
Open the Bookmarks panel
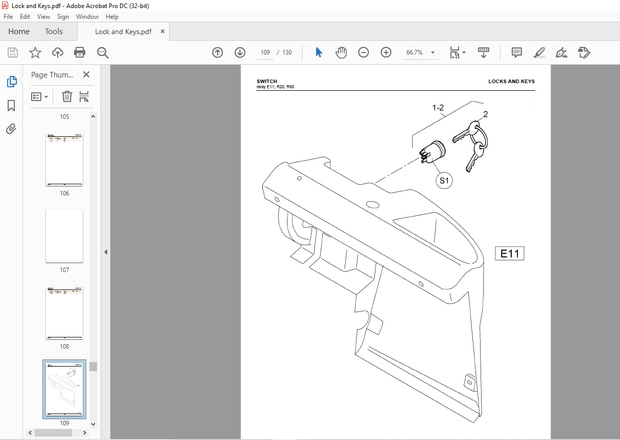coord(11,106)
